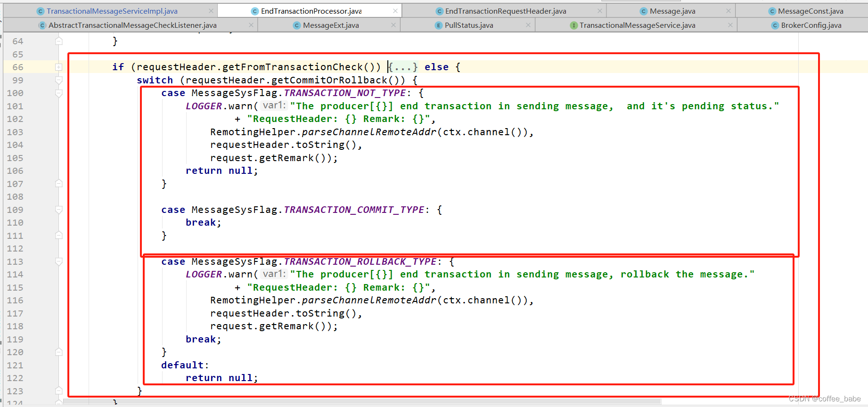Click TRANSACTION_ROLLBACK_TYPE constant
Viewport: 868px width, 407px height.
tap(360, 261)
